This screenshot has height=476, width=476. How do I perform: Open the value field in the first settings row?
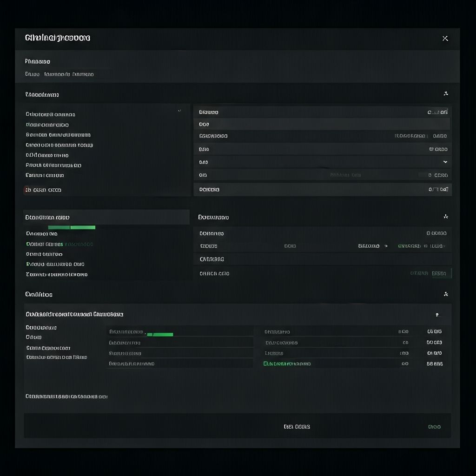coord(437,112)
